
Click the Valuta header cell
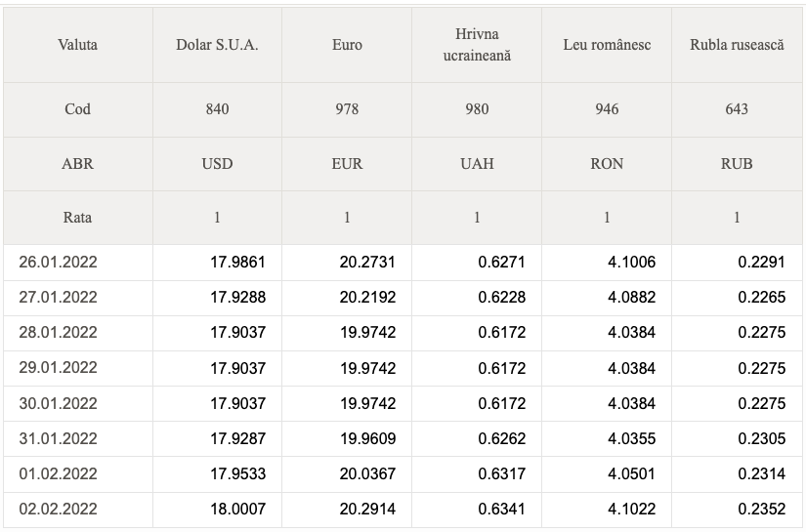click(x=77, y=45)
